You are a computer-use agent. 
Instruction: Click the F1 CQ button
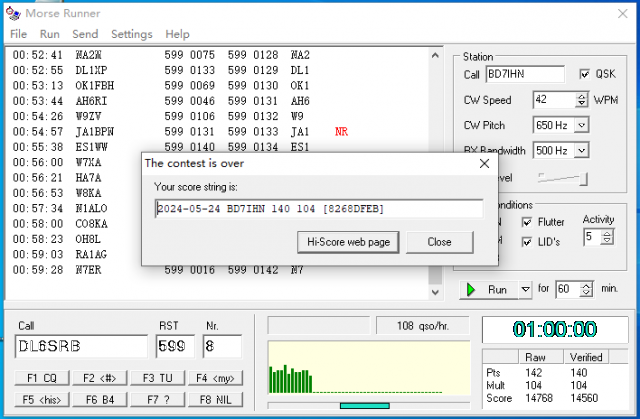pyautogui.click(x=42, y=378)
